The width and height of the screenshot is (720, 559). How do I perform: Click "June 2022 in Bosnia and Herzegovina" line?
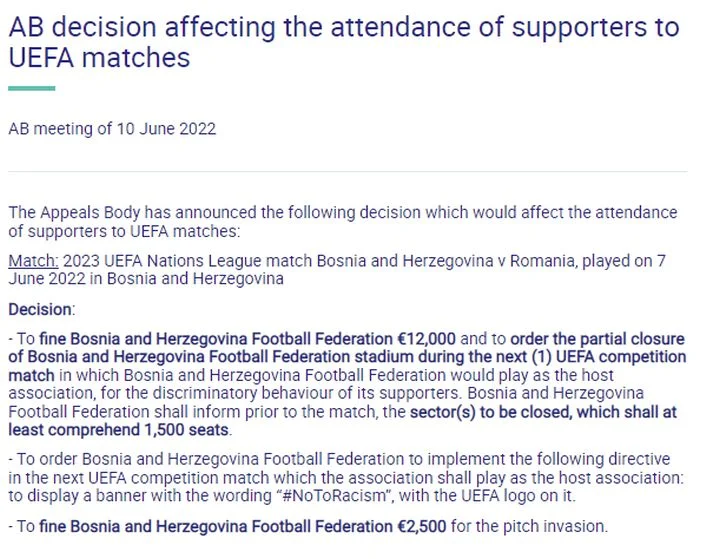point(146,279)
